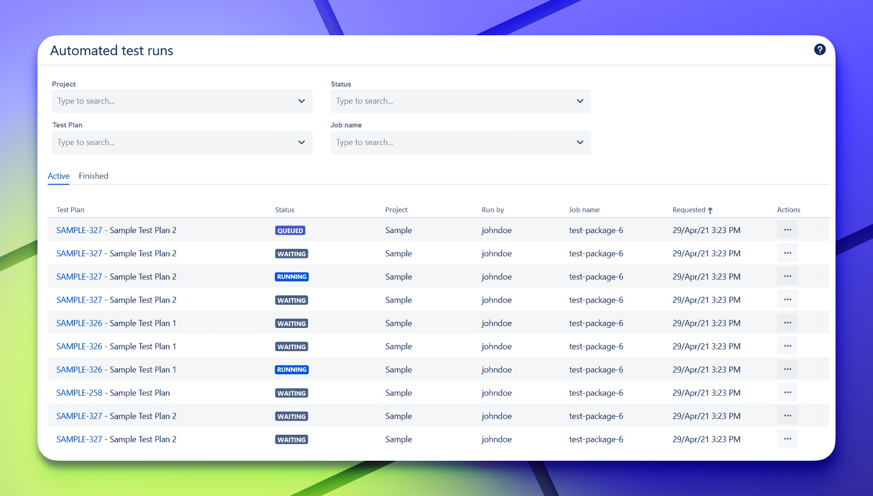Click '29/Apr/21 3:23 PM' in SAMPLE-258 row

point(706,393)
